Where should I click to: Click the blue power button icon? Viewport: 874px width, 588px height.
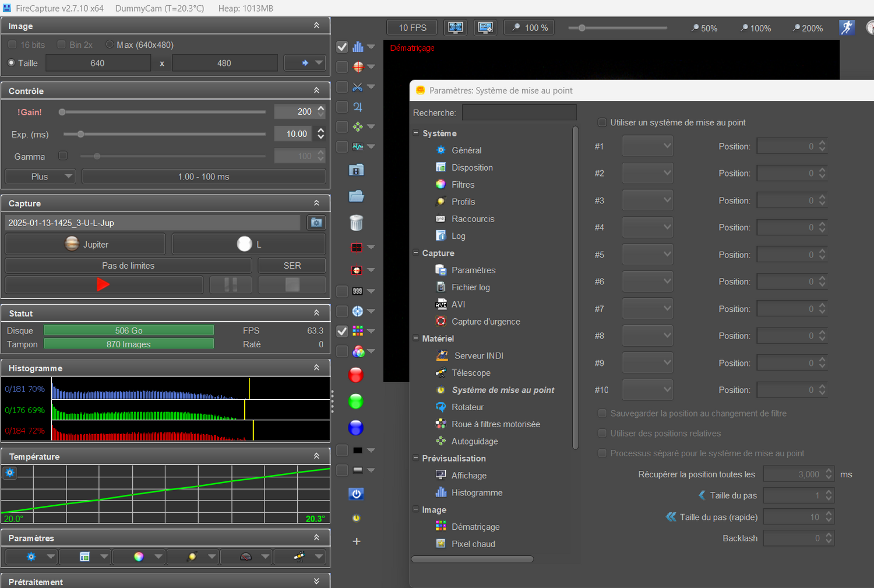click(x=356, y=494)
